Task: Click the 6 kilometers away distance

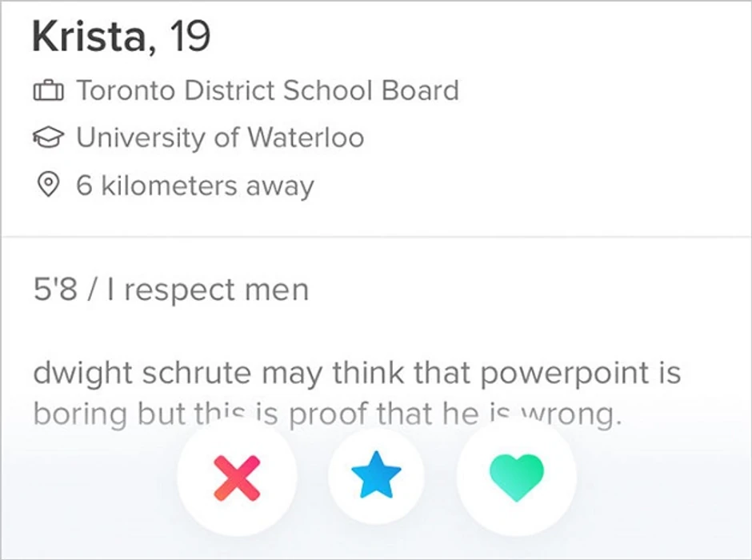Action: click(194, 186)
